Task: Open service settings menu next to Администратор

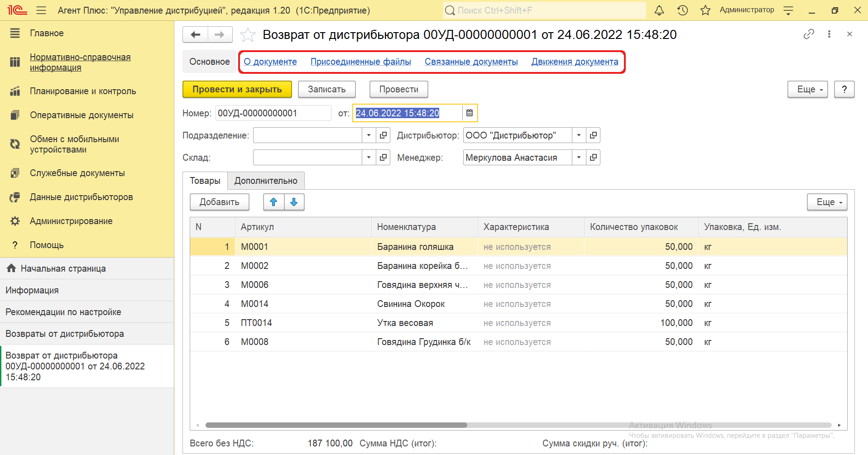Action: coord(788,10)
